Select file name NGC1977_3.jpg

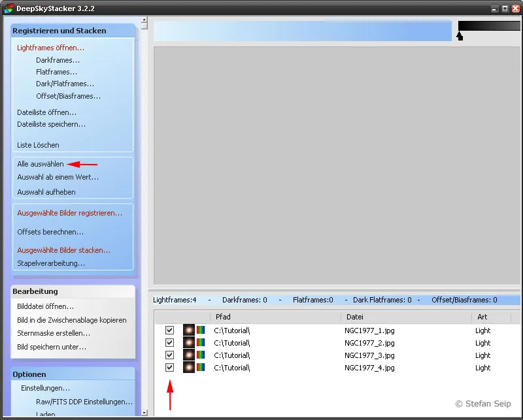point(369,355)
